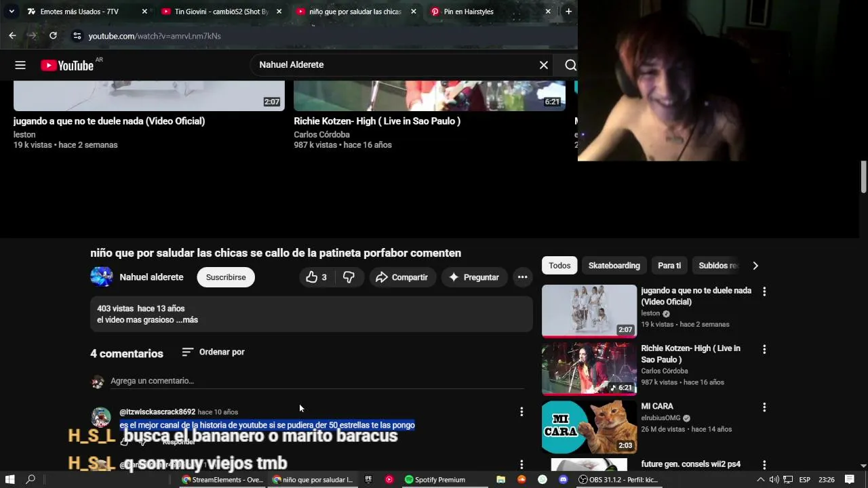Dislike the video with thumbs down
The height and width of the screenshot is (488, 868).
pos(349,277)
